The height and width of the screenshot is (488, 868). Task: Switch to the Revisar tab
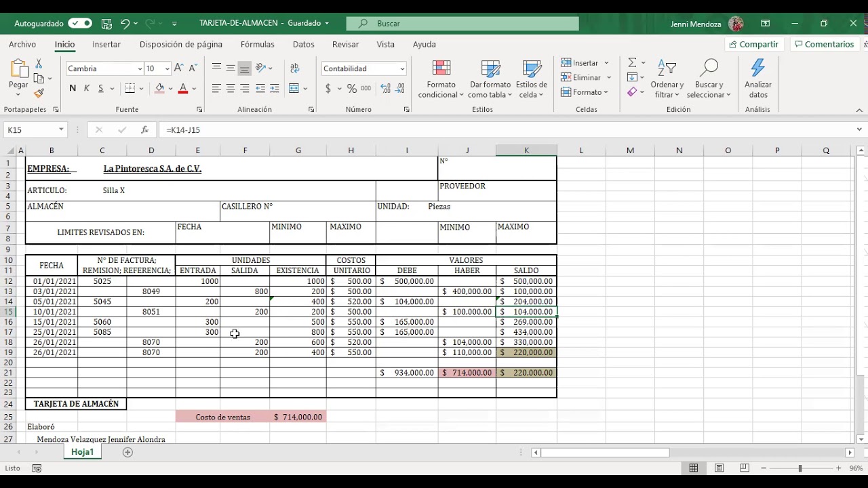pos(346,44)
